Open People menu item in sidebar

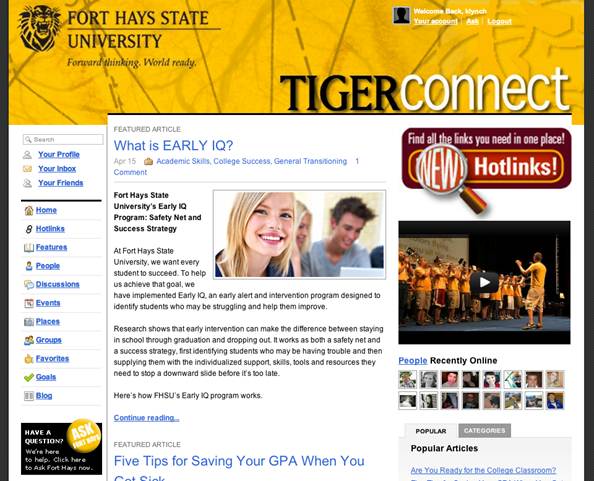(48, 266)
